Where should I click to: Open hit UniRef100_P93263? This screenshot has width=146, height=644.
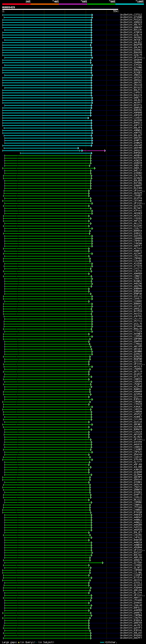(x=131, y=20)
